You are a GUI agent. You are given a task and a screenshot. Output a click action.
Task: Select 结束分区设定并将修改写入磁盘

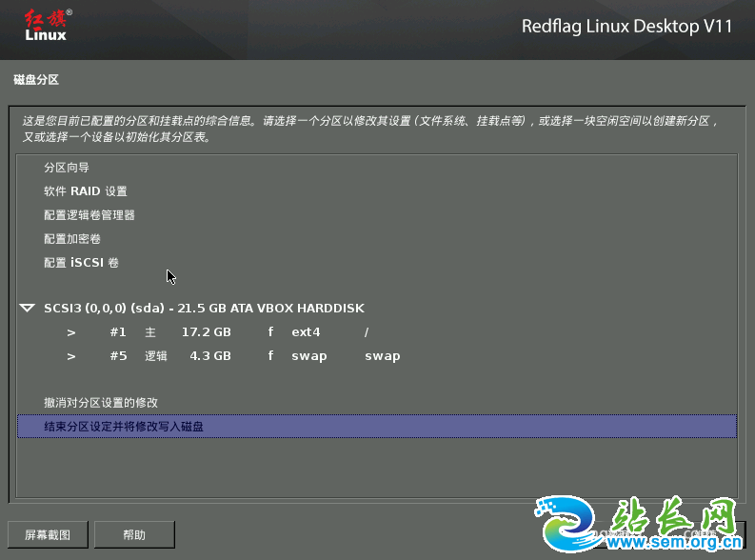coord(124,428)
